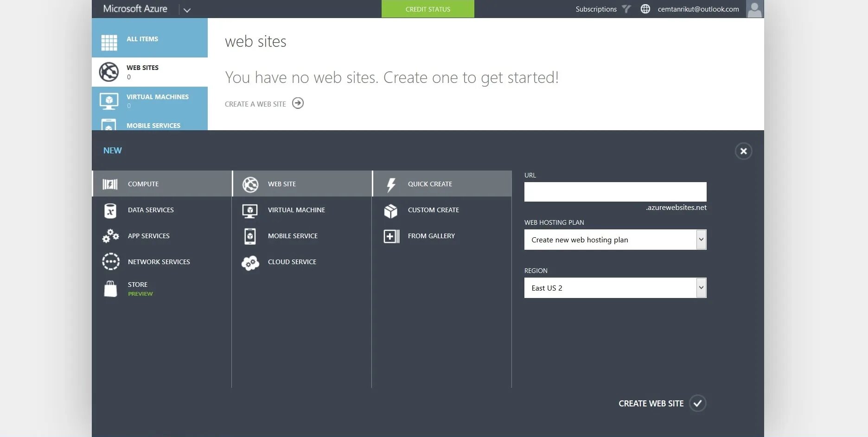Click the Create Web Site text button
This screenshot has height=437, width=868.
click(651, 404)
